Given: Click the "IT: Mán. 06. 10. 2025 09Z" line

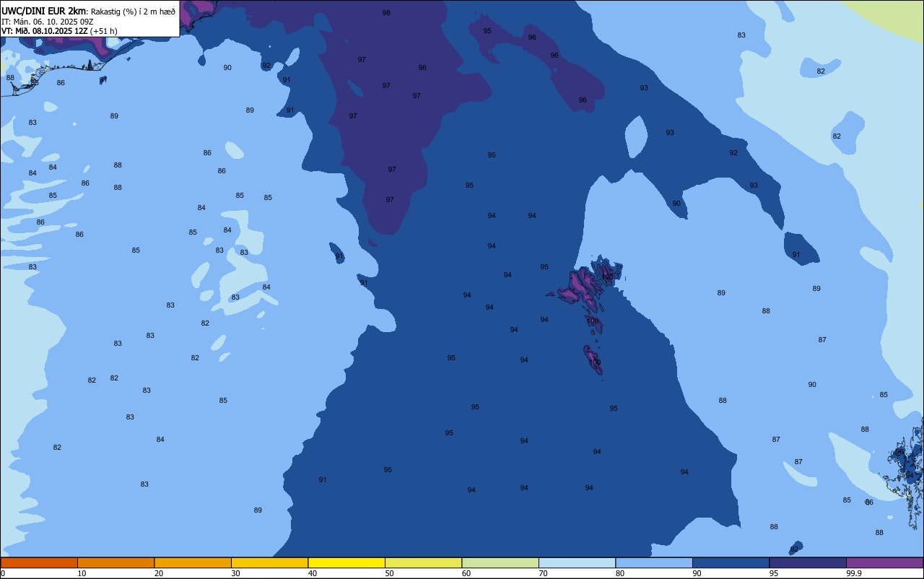Looking at the screenshot, I should 48,21.
